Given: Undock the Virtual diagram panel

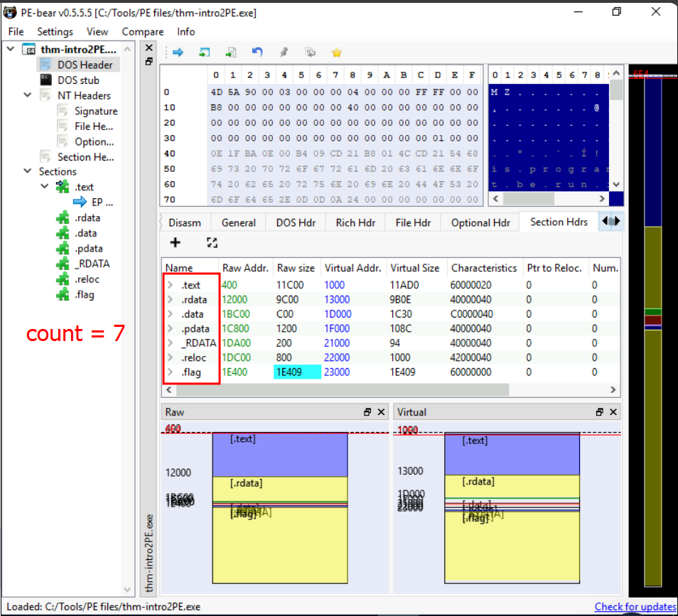Looking at the screenshot, I should pos(599,412).
